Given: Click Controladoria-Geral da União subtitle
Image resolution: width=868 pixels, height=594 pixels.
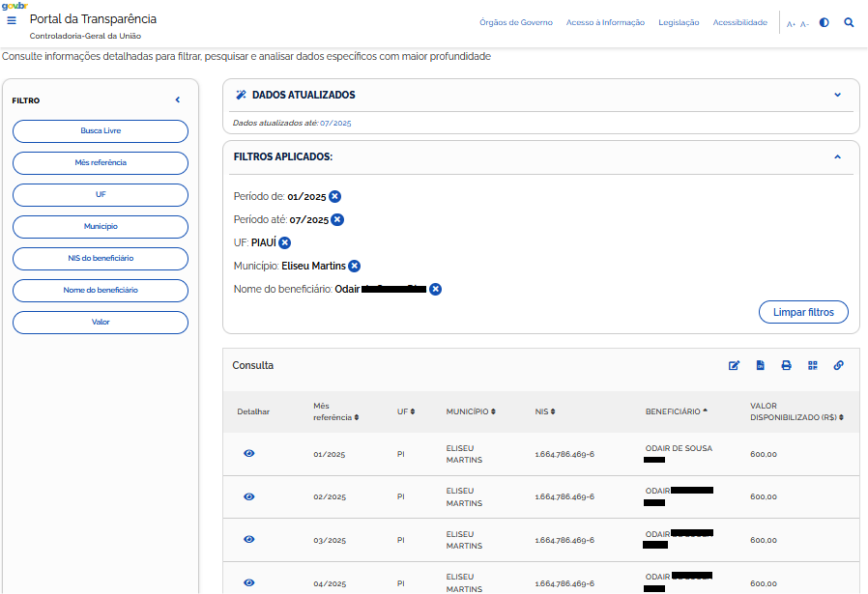Looking at the screenshot, I should (x=85, y=36).
